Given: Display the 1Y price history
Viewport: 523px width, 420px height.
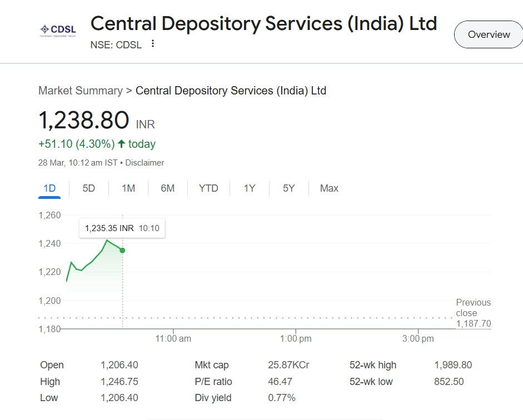Looking at the screenshot, I should 250,188.
